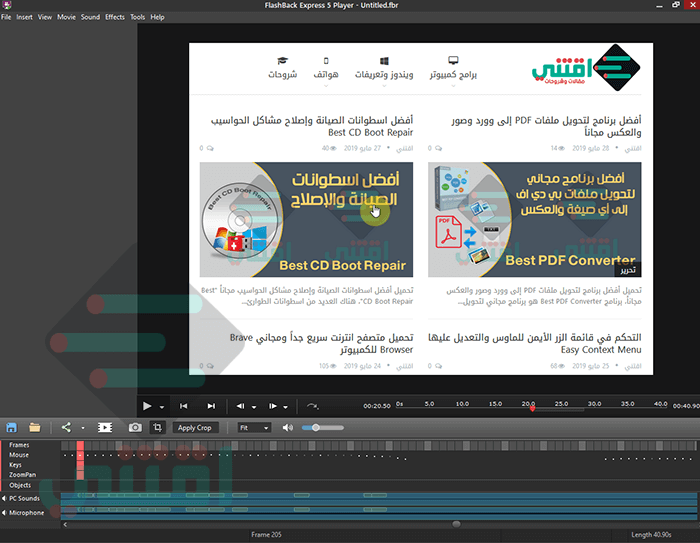Click the 00:20.50 current time display
Image resolution: width=700 pixels, height=543 pixels.
(377, 406)
